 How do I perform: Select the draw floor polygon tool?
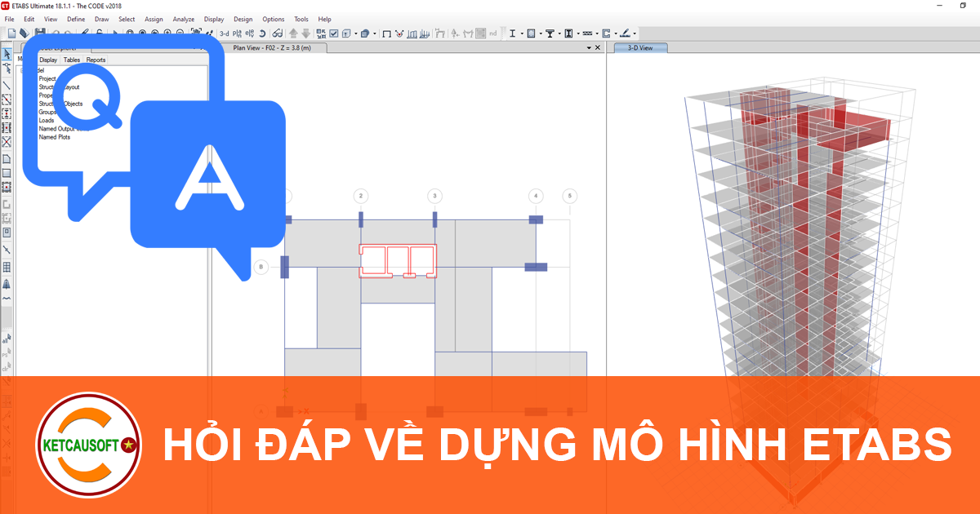[x=7, y=158]
